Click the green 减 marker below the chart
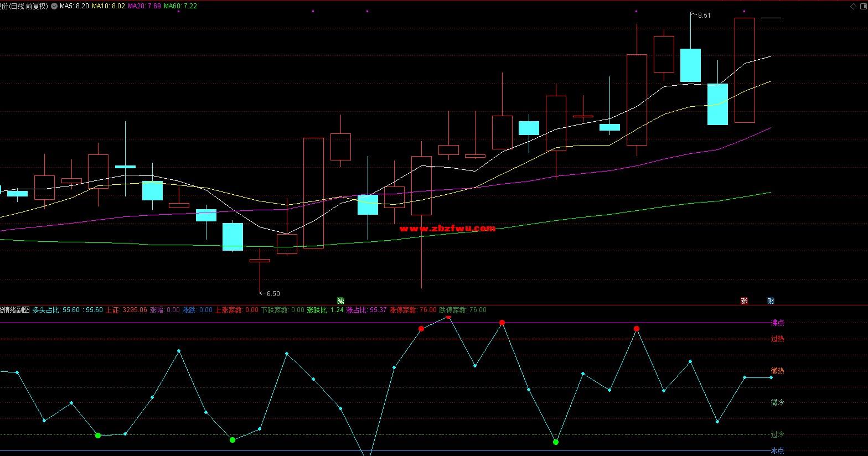This screenshot has height=456, width=868. click(340, 300)
